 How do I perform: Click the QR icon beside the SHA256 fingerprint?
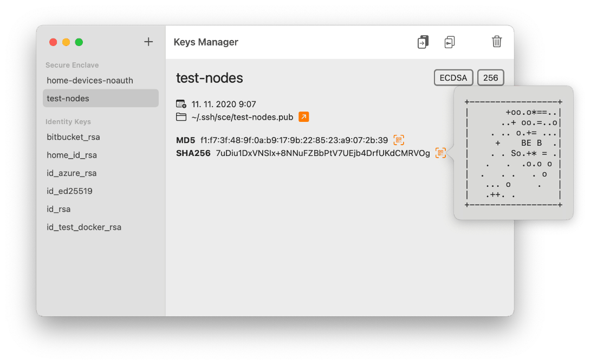coord(440,153)
